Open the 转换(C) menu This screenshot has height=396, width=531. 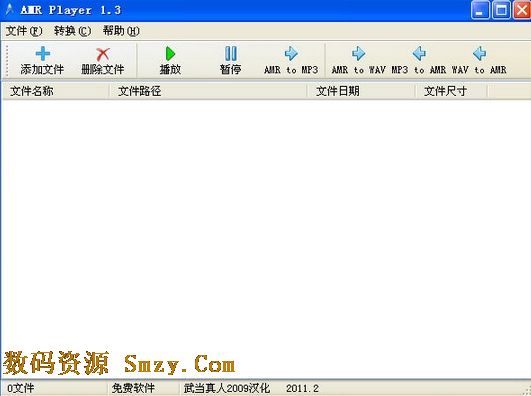click(x=72, y=31)
